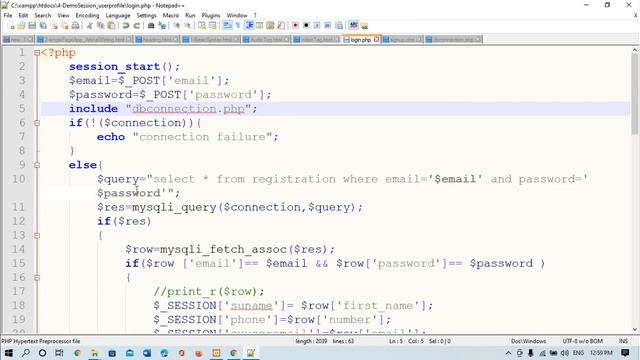Open Task View on the taskbar
The width and height of the screenshot is (640, 360).
[x=59, y=353]
